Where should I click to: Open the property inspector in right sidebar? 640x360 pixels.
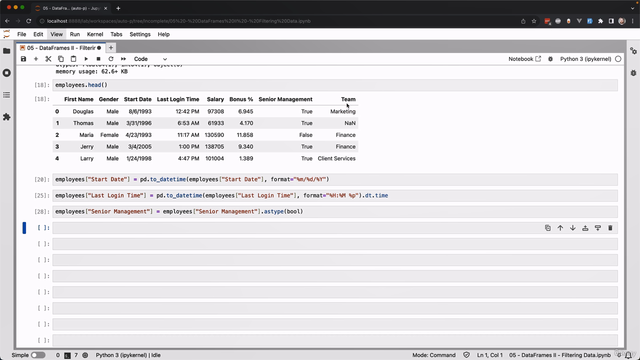(633, 51)
